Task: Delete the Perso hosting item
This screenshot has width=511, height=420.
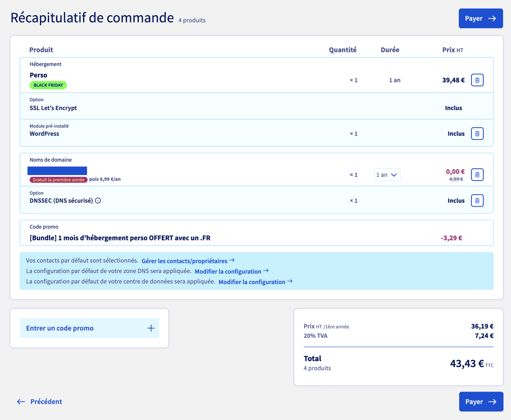Action: pyautogui.click(x=477, y=80)
